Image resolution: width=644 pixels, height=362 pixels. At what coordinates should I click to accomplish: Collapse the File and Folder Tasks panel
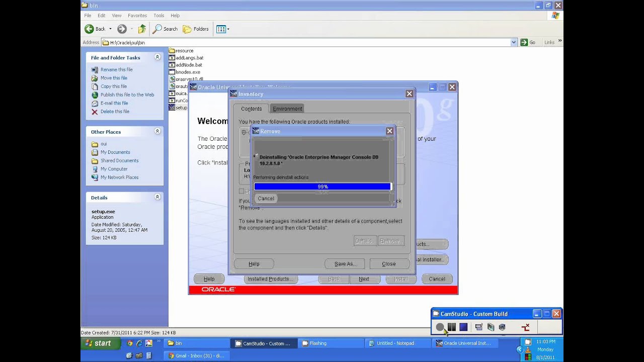(x=157, y=57)
